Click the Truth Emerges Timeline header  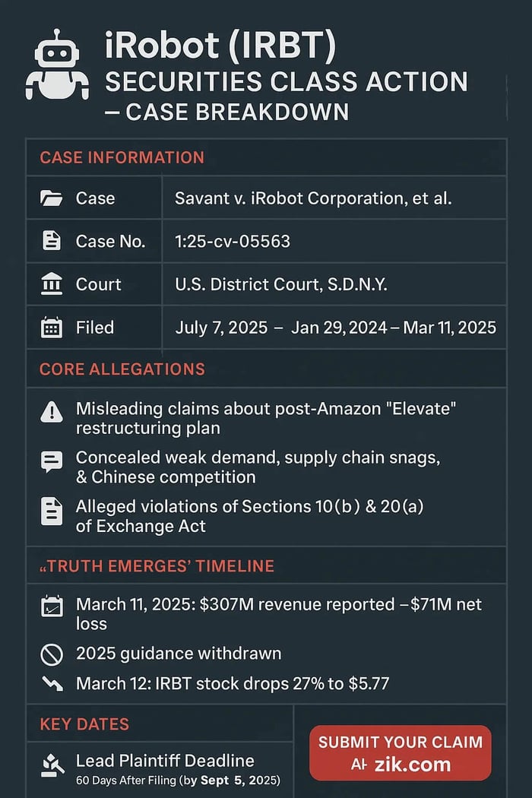click(x=157, y=566)
